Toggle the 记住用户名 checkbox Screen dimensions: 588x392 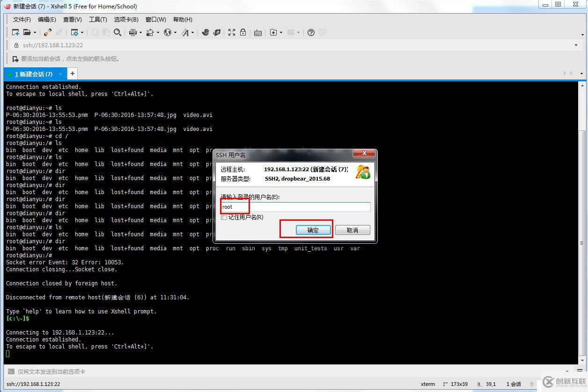pyautogui.click(x=224, y=217)
